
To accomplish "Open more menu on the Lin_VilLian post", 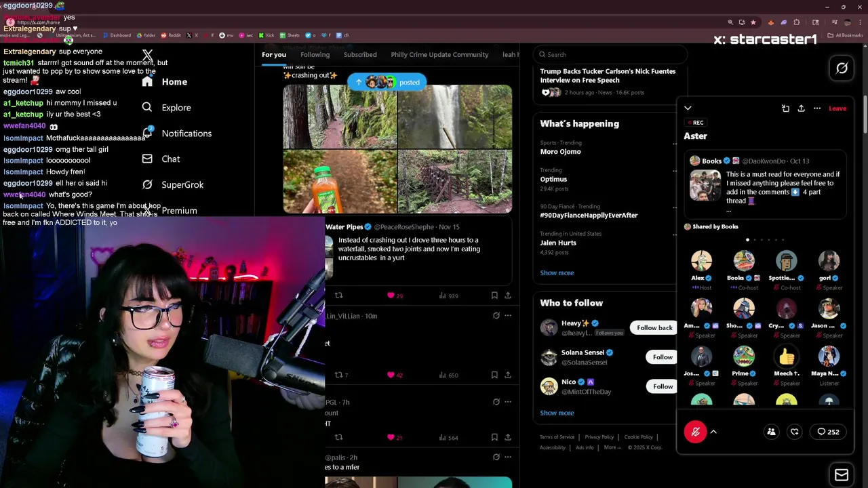I will click(508, 316).
